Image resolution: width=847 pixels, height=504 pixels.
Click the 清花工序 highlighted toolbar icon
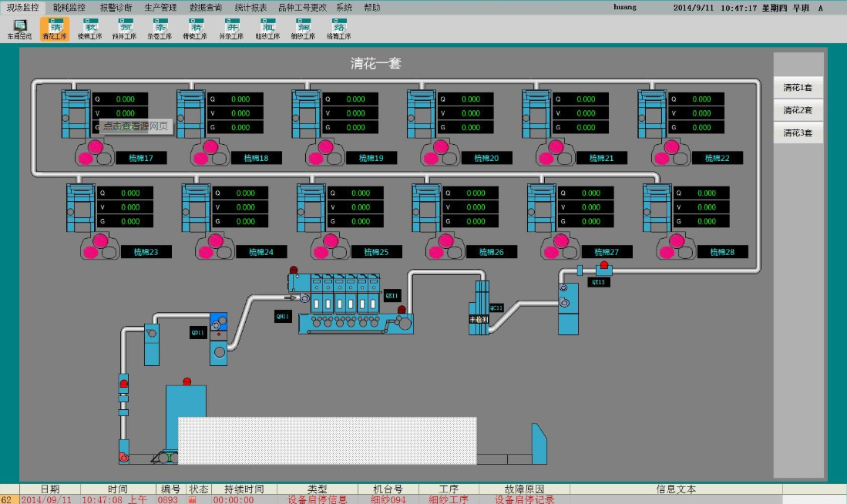(55, 29)
